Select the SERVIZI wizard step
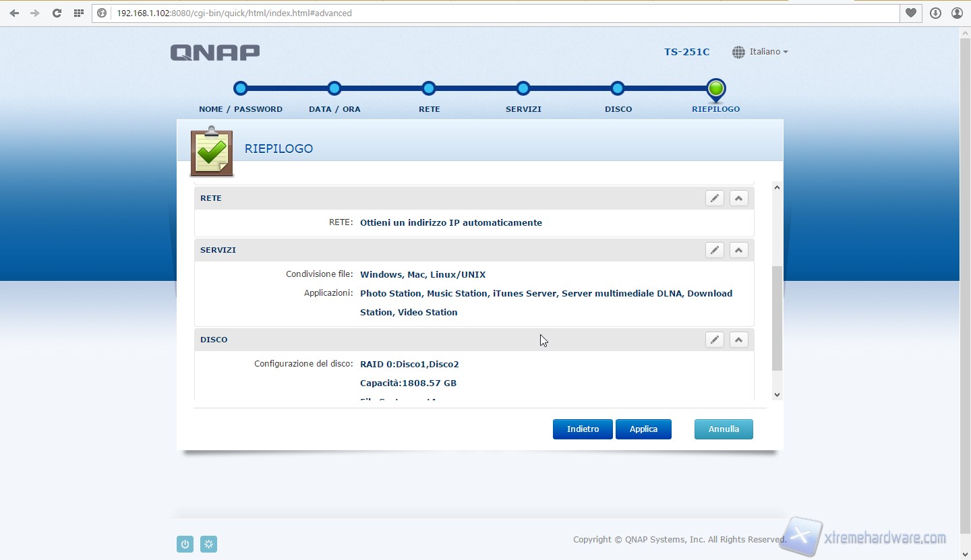Screen dimensions: 971x560 point(523,88)
